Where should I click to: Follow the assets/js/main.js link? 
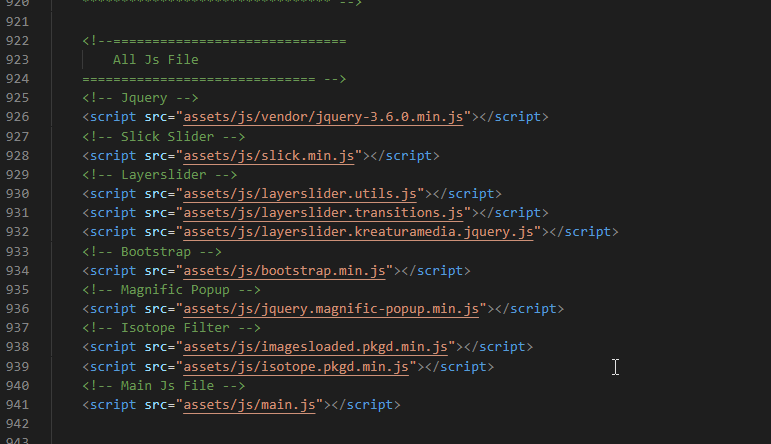pyautogui.click(x=250, y=405)
